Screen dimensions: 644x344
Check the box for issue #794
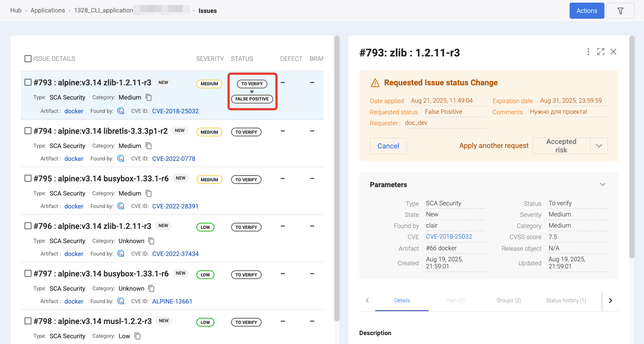pyautogui.click(x=28, y=131)
